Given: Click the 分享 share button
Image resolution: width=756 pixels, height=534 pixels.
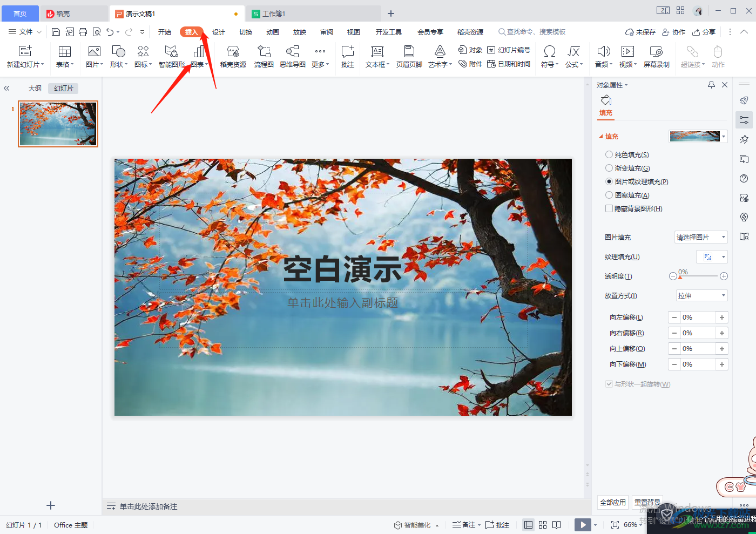Looking at the screenshot, I should point(704,32).
